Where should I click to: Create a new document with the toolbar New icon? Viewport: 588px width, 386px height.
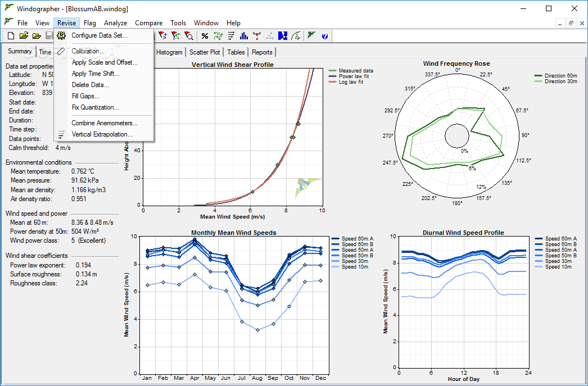pyautogui.click(x=11, y=36)
